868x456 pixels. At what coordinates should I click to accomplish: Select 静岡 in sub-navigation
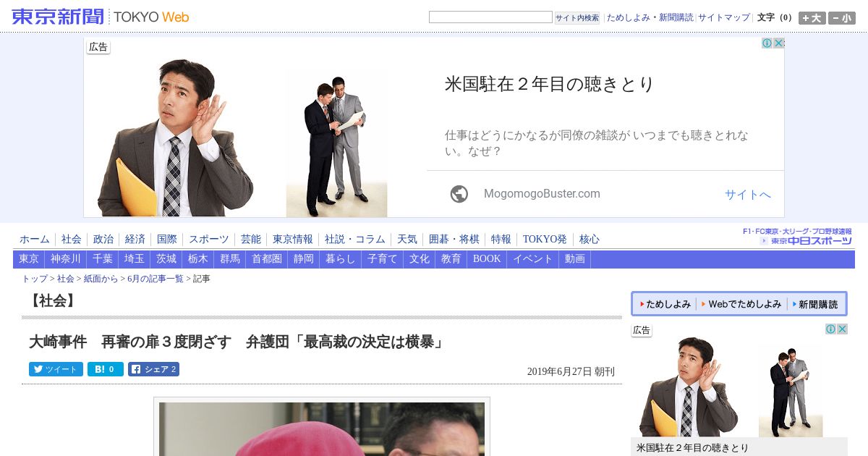coord(304,259)
